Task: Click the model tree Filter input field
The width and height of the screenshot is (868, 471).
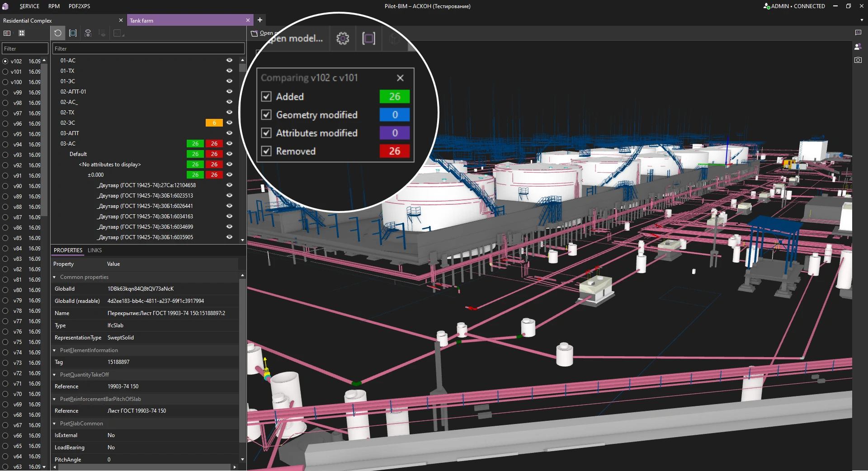Action: point(148,49)
